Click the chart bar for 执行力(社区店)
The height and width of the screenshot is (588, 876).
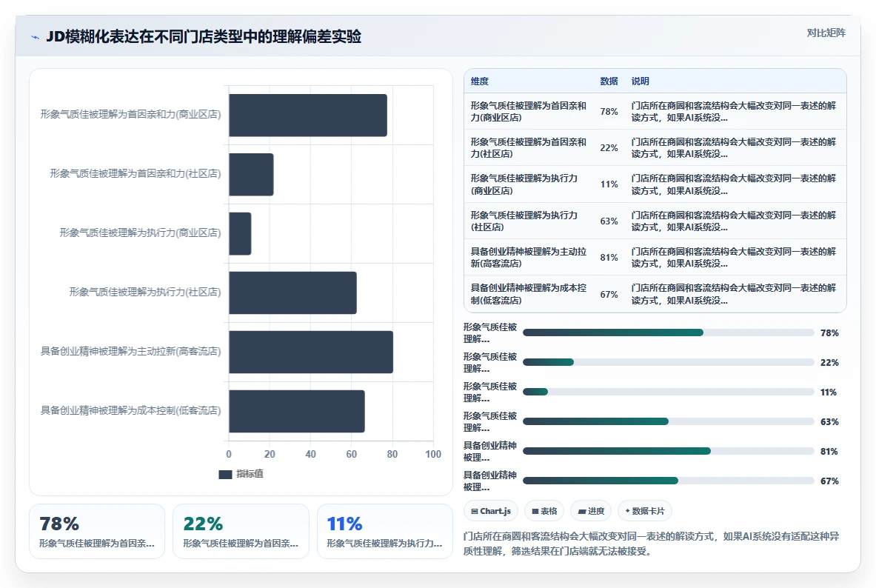point(292,293)
